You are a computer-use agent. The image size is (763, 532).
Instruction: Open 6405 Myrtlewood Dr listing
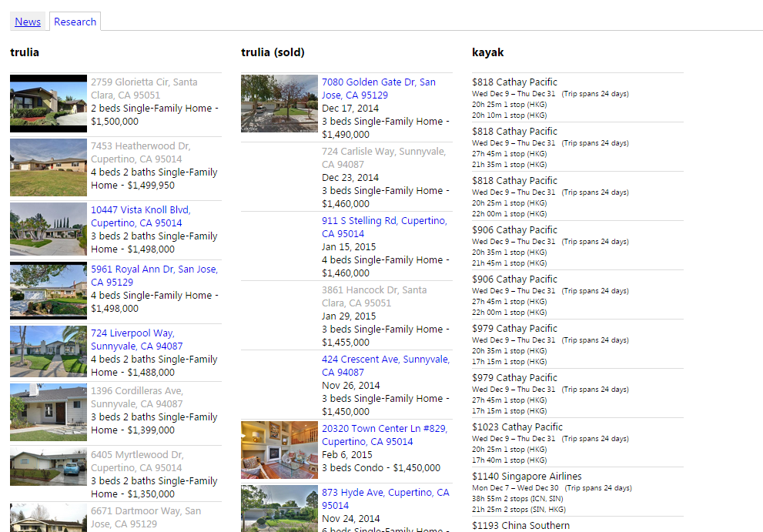pyautogui.click(x=137, y=461)
